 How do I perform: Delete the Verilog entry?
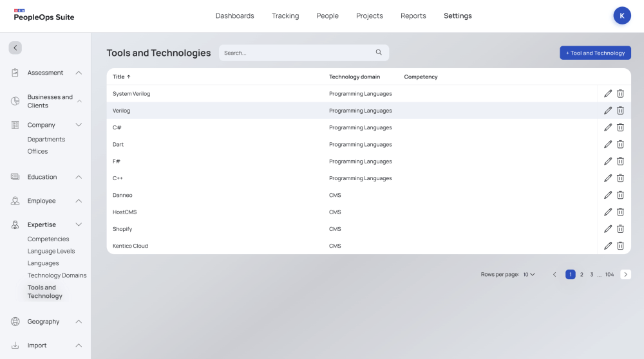[620, 111]
